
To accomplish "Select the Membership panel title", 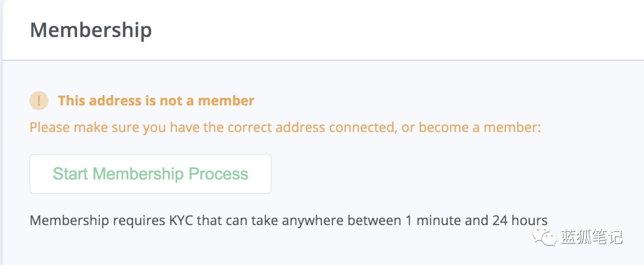I will [x=91, y=30].
